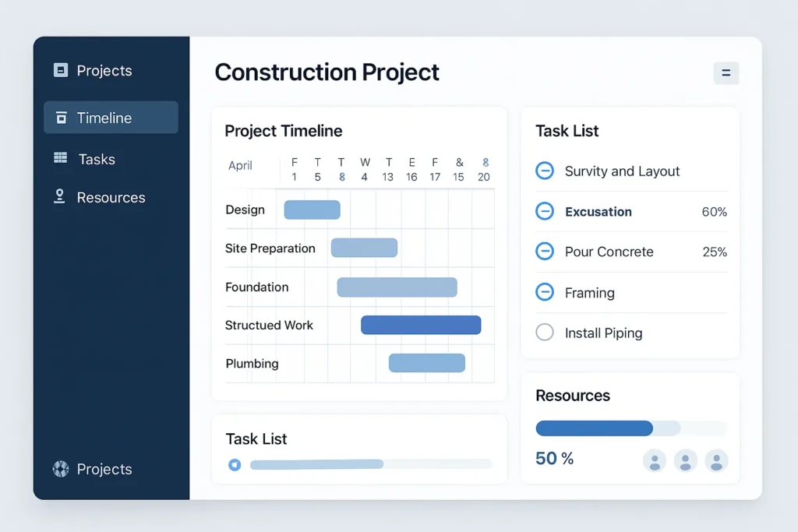Open the menu button beside Construction Project title
The height and width of the screenshot is (532, 798).
(x=726, y=73)
